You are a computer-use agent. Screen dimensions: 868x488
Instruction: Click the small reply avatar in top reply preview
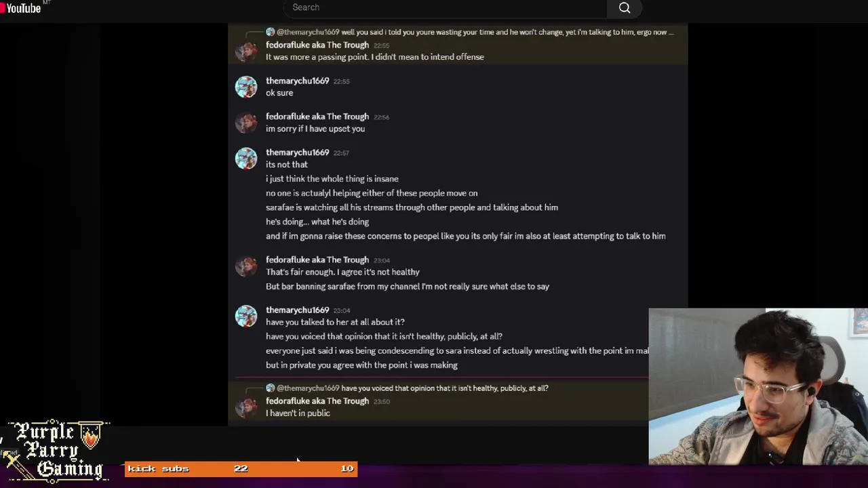pos(271,32)
